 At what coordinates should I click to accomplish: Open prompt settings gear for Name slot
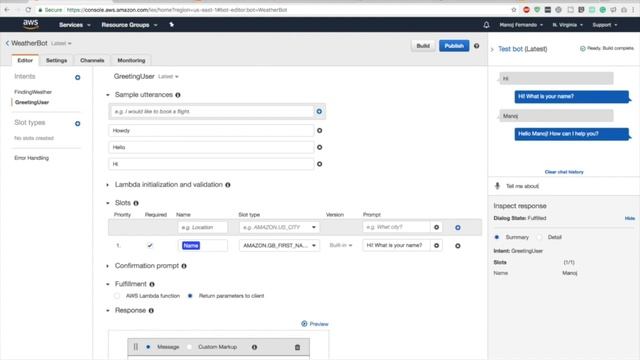point(436,245)
